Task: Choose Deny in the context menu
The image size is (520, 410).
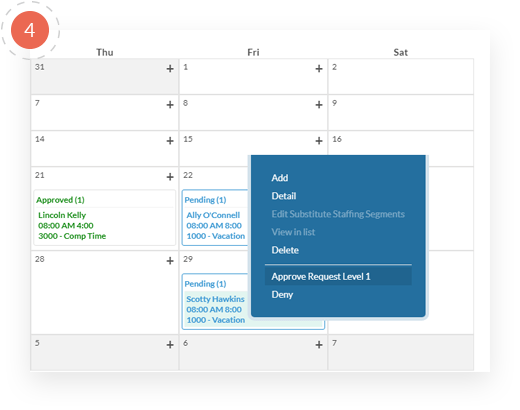Action: [x=282, y=295]
